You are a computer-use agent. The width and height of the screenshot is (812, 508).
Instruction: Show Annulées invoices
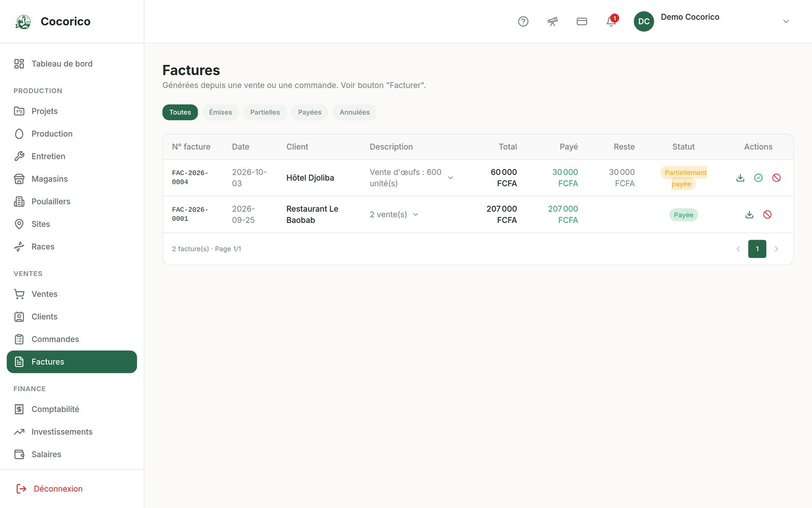[x=355, y=112]
